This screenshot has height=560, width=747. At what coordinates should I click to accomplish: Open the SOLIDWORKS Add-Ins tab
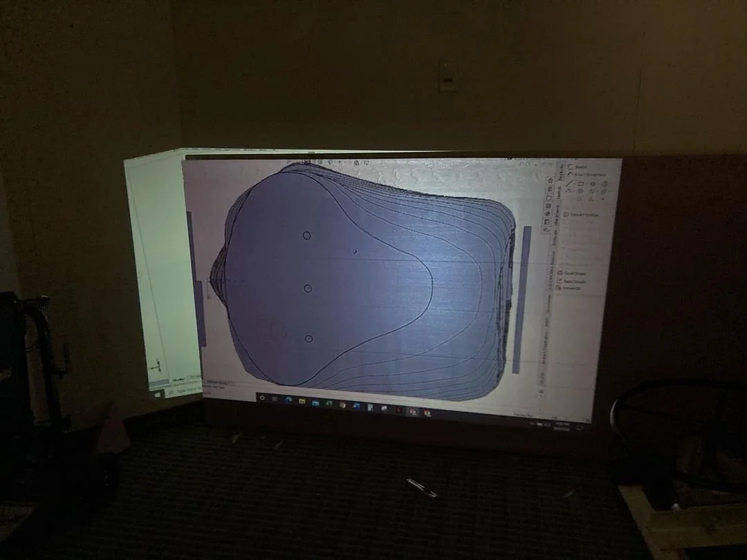pos(552,270)
